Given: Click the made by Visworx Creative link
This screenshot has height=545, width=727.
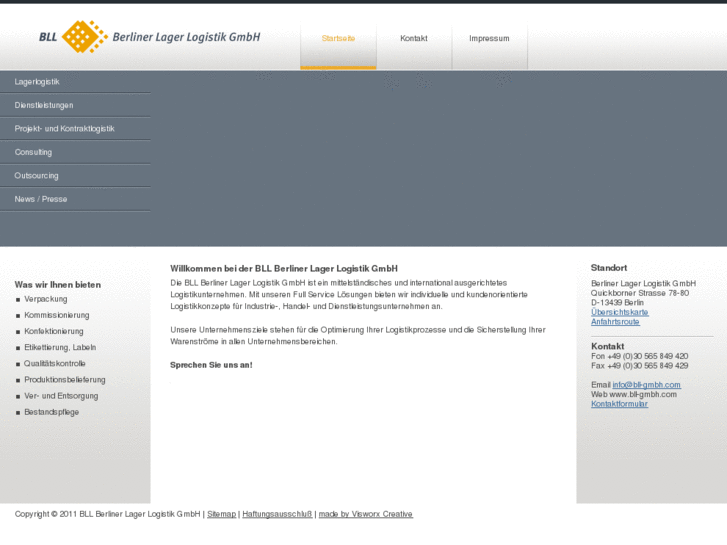Looking at the screenshot, I should [366, 514].
